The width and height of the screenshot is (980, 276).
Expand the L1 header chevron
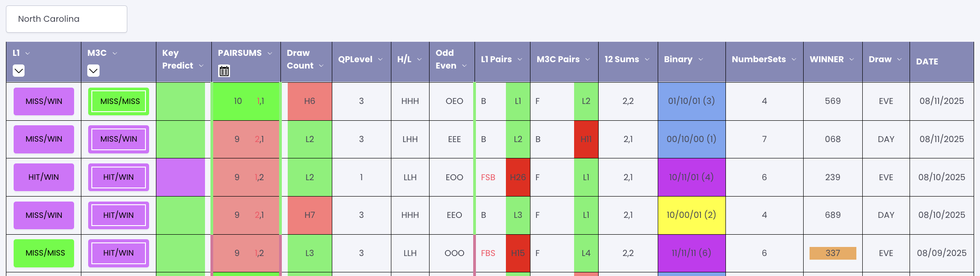coord(28,53)
